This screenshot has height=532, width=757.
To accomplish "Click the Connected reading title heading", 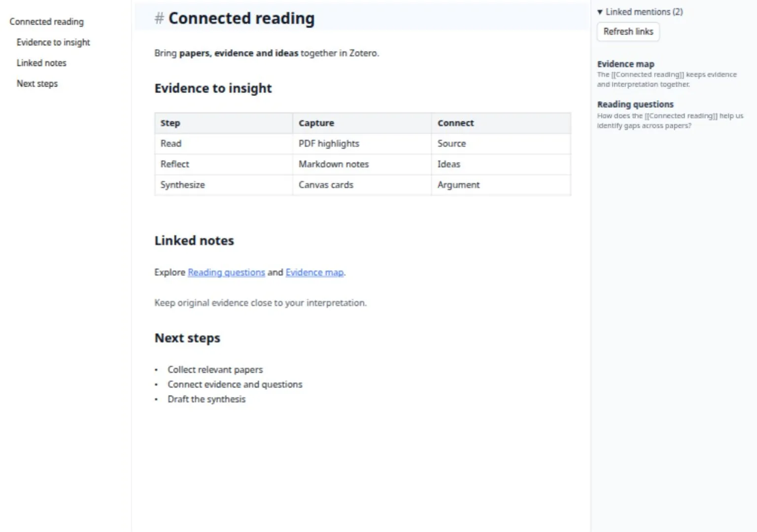I will tap(241, 18).
